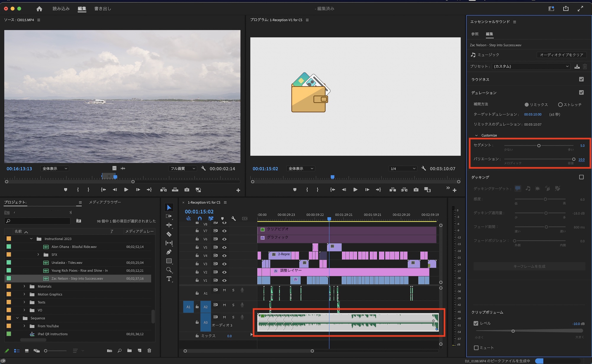
Task: Check the ミュート checkbox
Action: [x=476, y=348]
